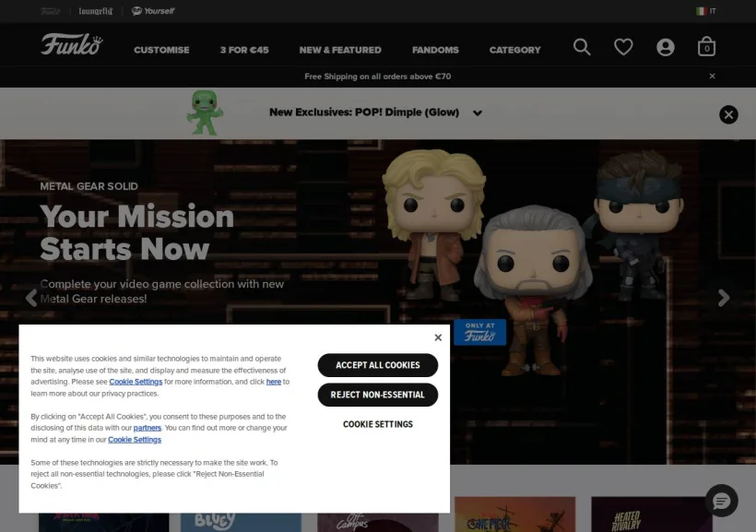Viewport: 756px width, 532px height.
Task: Open the One Piece fandom thumbnail
Action: click(x=515, y=514)
